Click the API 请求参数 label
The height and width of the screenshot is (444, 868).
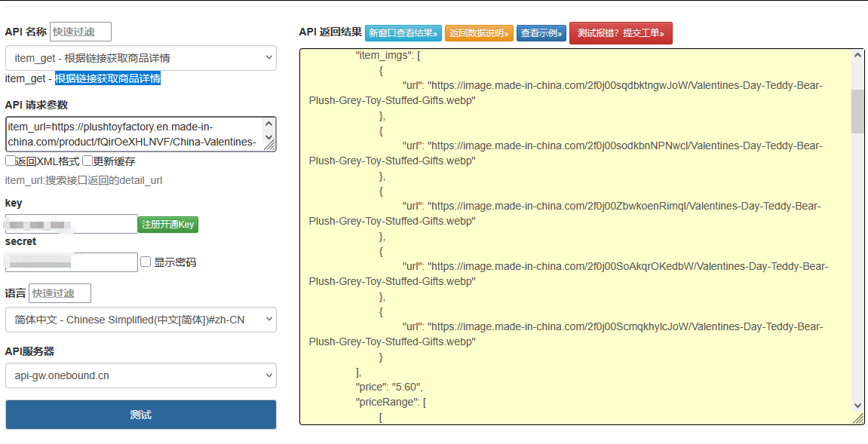click(36, 105)
